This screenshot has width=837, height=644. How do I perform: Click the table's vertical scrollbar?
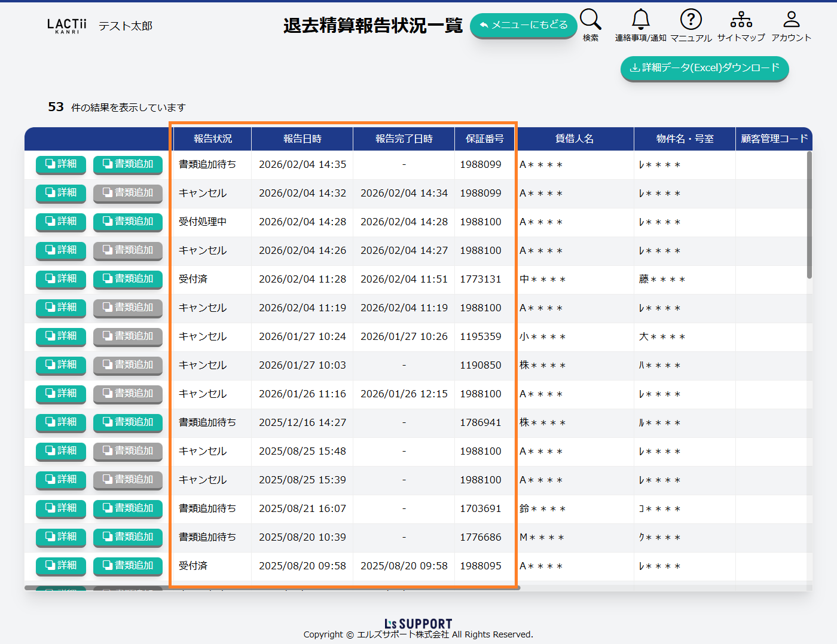pyautogui.click(x=809, y=215)
